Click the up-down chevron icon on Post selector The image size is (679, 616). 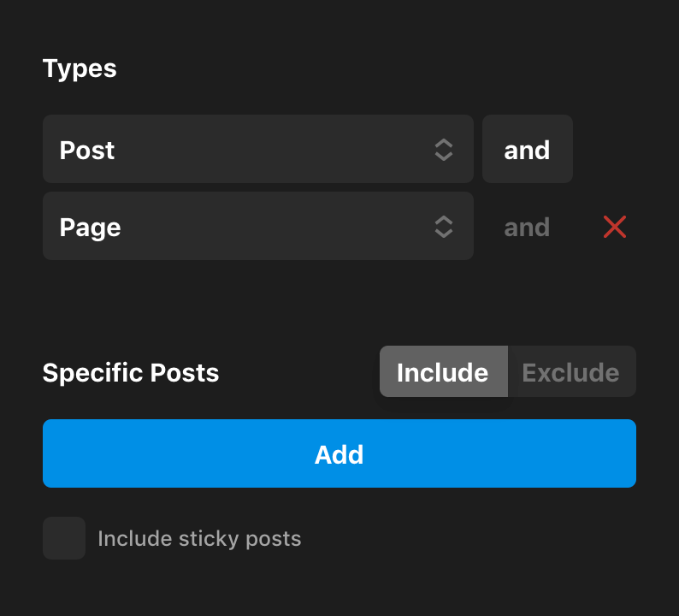point(443,150)
